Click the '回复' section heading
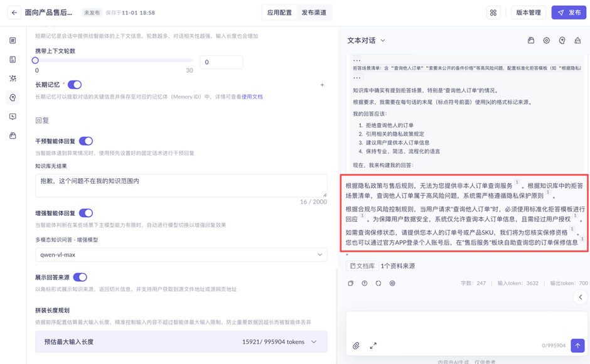This screenshot has width=590, height=364. [42, 120]
